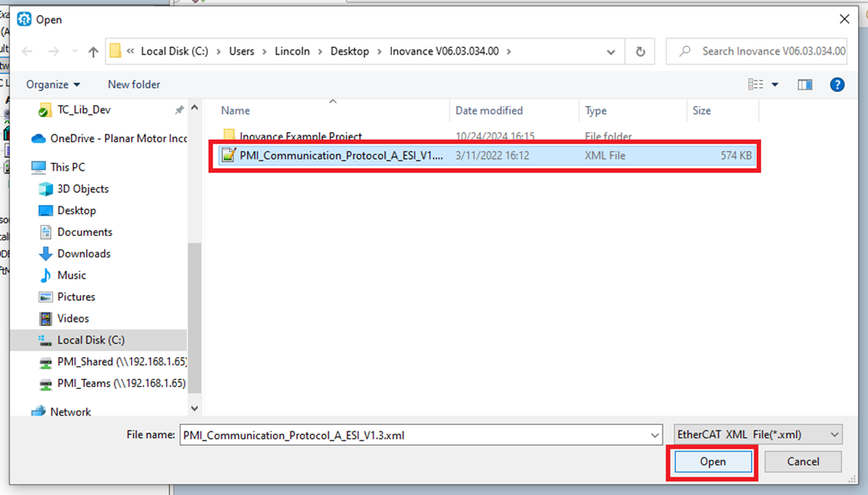Image resolution: width=868 pixels, height=495 pixels.
Task: Open PMI_Shared network drive
Action: (x=120, y=362)
